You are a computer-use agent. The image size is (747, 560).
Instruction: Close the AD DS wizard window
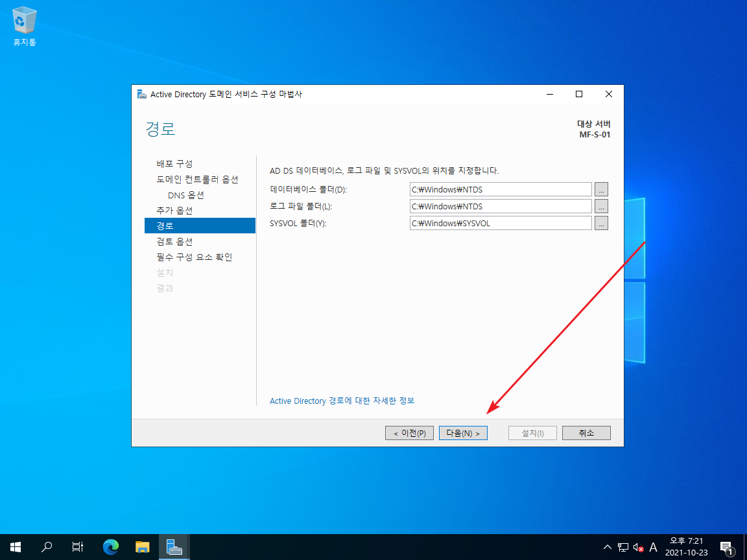tap(609, 94)
